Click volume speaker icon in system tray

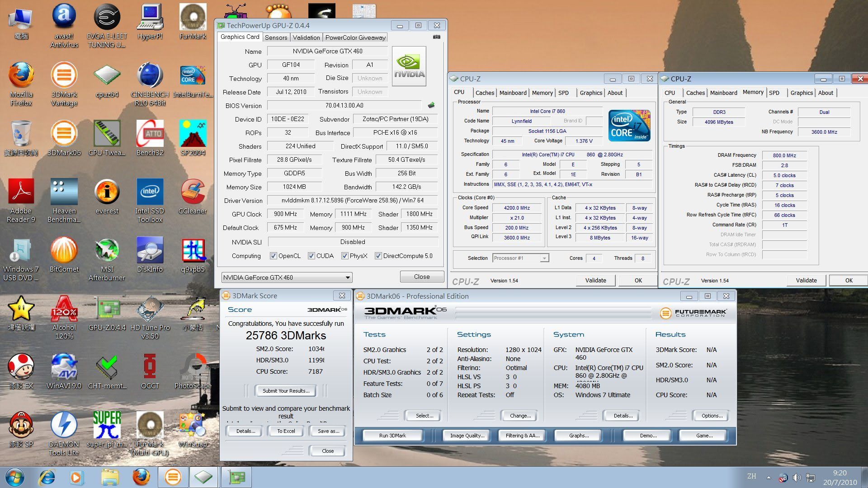tap(797, 478)
